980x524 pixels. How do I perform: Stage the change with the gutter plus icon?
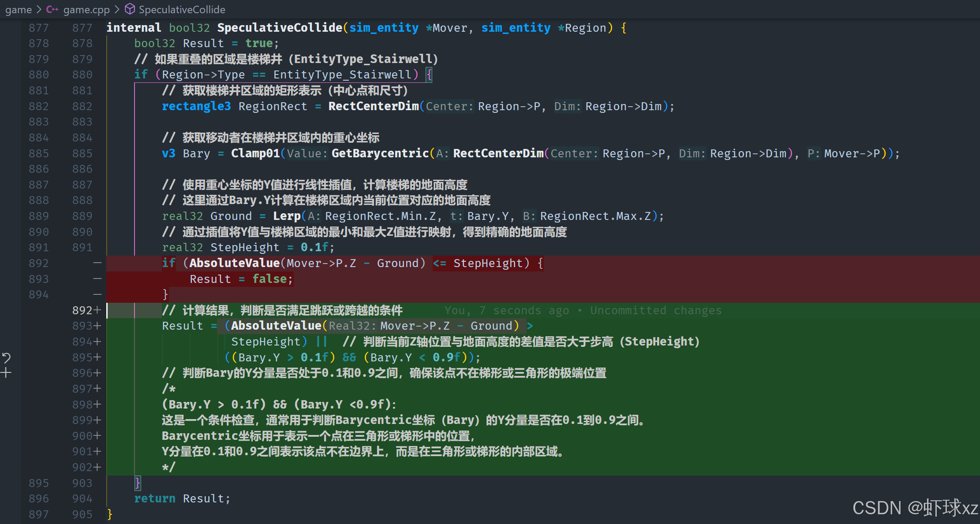pyautogui.click(x=6, y=373)
